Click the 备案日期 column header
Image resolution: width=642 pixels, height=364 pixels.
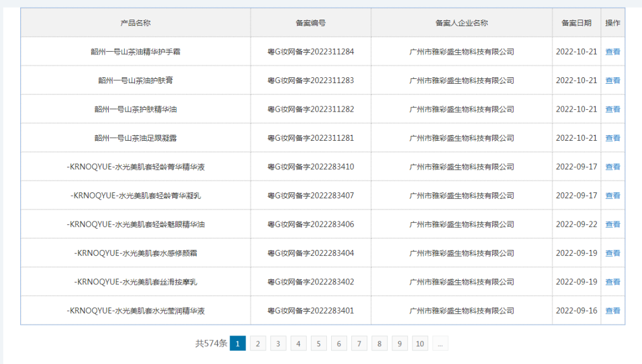click(x=576, y=23)
